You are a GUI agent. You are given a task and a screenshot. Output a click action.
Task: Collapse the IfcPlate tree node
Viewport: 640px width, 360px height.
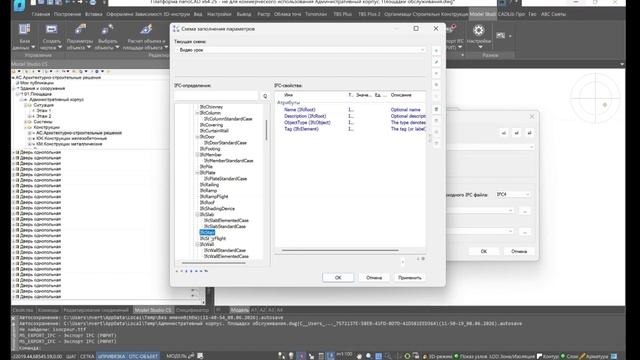(x=197, y=173)
